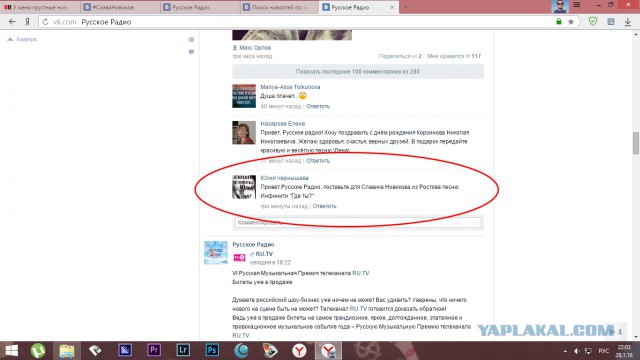
Task: Launch Adobe Premiere Pro from taskbar
Action: 154,350
